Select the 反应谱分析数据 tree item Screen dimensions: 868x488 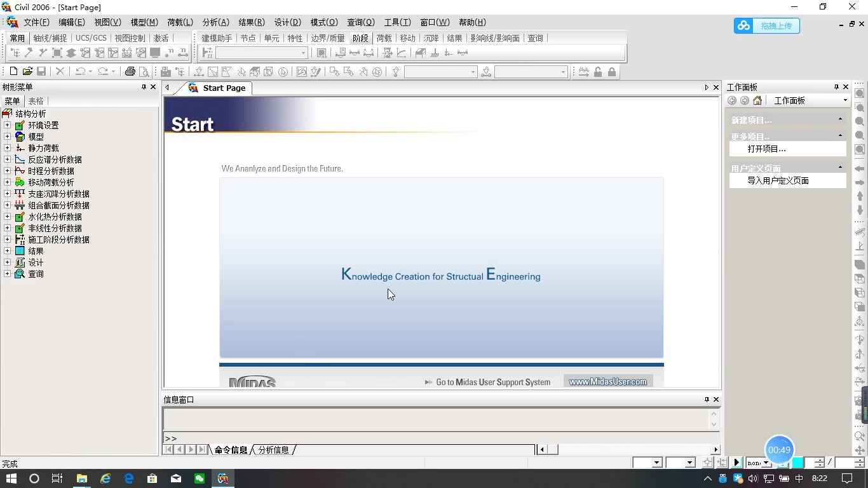click(55, 159)
